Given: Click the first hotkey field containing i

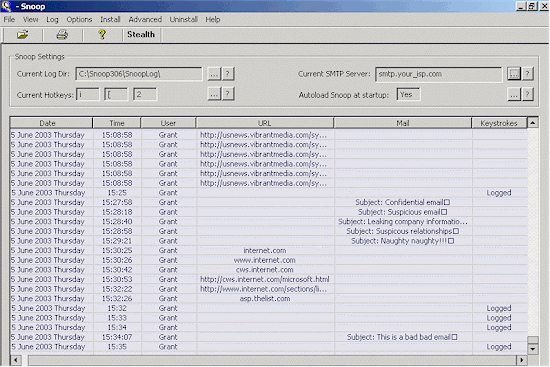Looking at the screenshot, I should click(88, 94).
